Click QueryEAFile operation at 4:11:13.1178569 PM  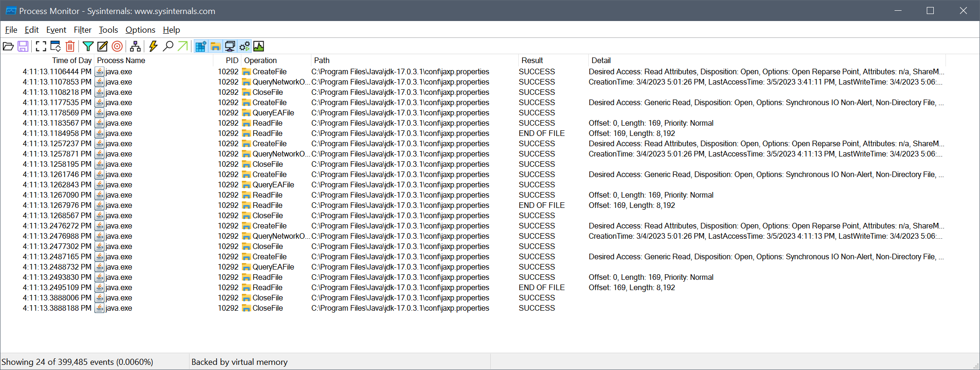tap(273, 113)
